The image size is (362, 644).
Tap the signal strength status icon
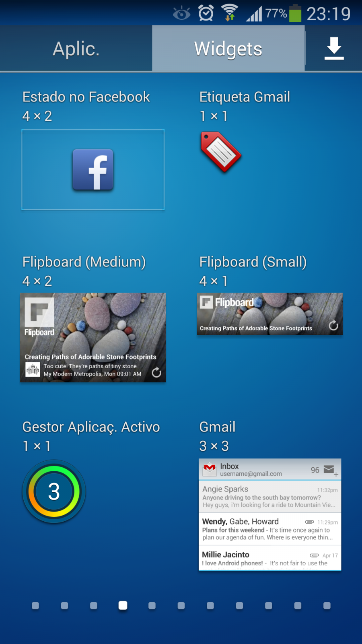pos(254,14)
